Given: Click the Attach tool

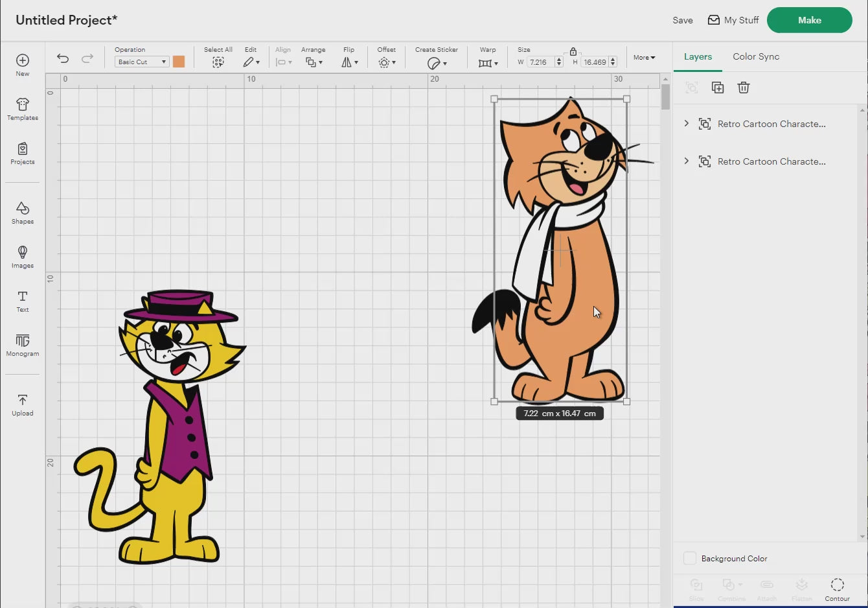Looking at the screenshot, I should click(767, 590).
